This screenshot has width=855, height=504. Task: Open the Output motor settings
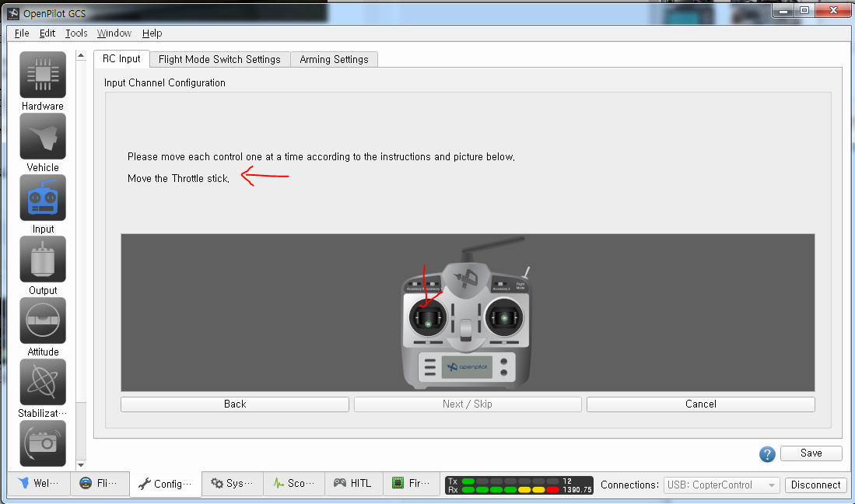[43, 260]
